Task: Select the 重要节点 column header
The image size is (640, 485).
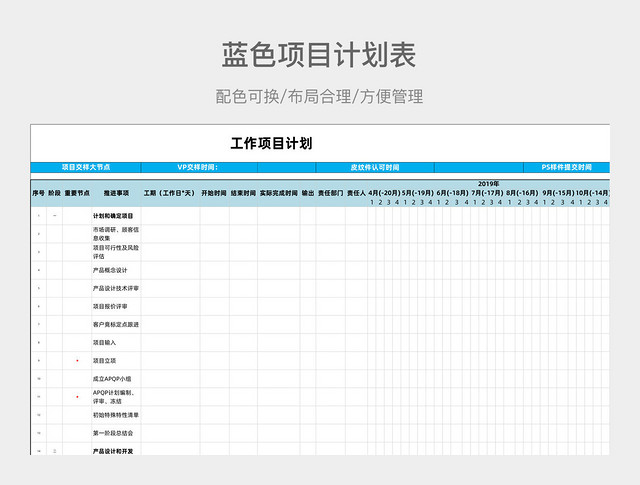Action: click(x=77, y=193)
